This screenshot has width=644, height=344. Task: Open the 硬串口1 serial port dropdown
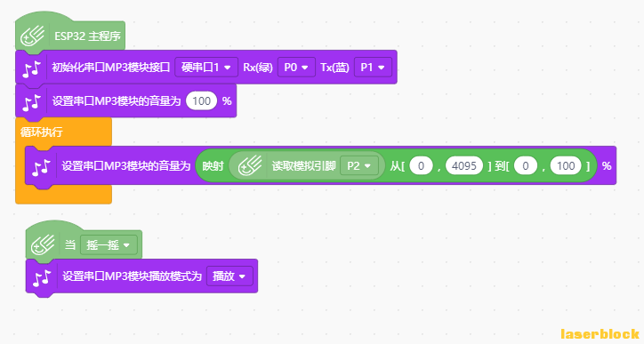click(206, 68)
